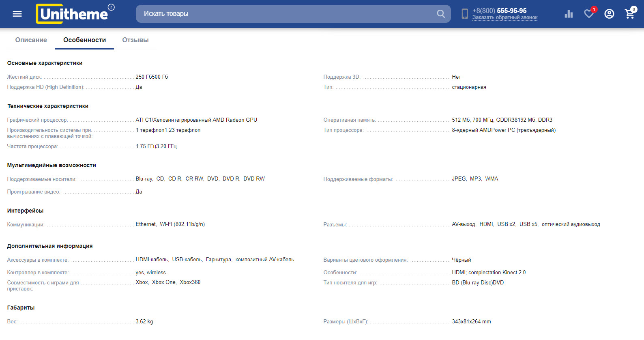Click the search magnifier icon
Screen dimensions: 644x340
[441, 14]
